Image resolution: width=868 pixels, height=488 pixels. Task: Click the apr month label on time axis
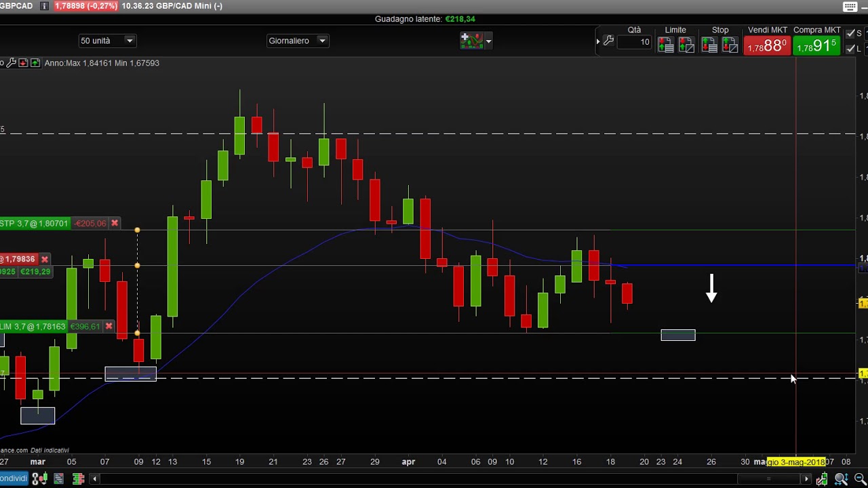(408, 462)
